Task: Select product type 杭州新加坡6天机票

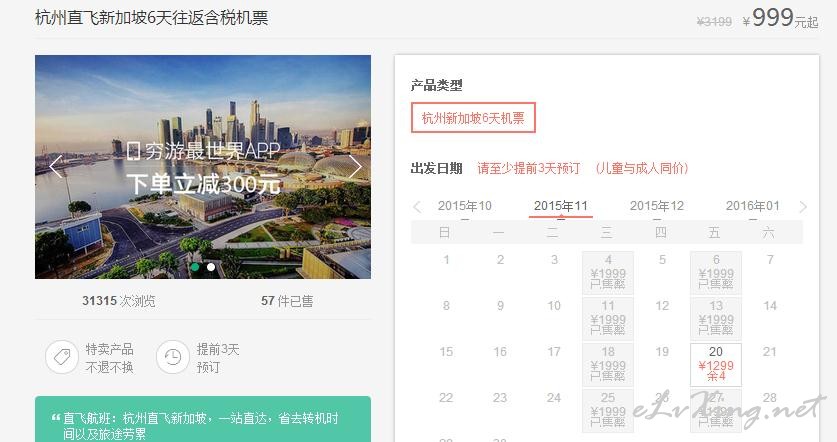Action: point(473,118)
